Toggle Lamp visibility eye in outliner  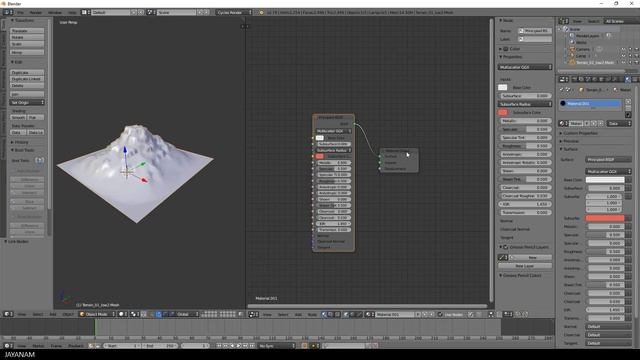623,56
